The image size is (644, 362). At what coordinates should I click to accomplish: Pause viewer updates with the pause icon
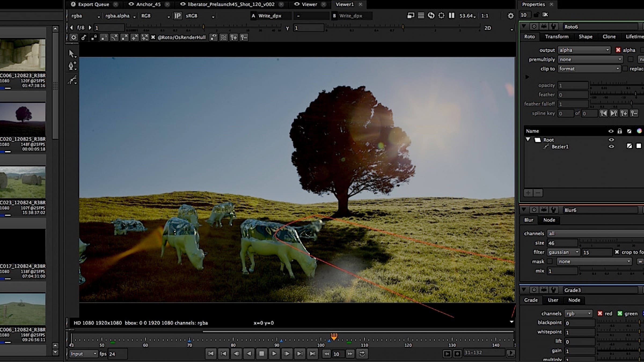pyautogui.click(x=452, y=16)
